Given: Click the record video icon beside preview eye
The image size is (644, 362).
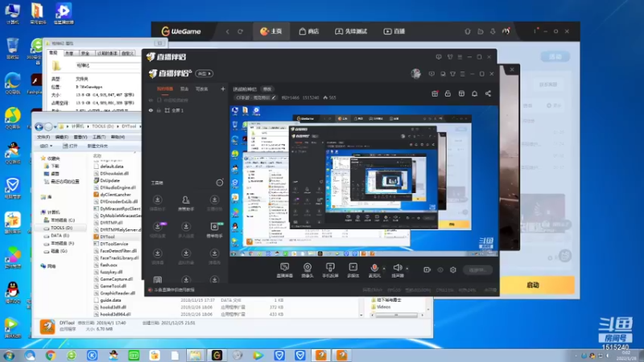Looking at the screenshot, I should 427,269.
